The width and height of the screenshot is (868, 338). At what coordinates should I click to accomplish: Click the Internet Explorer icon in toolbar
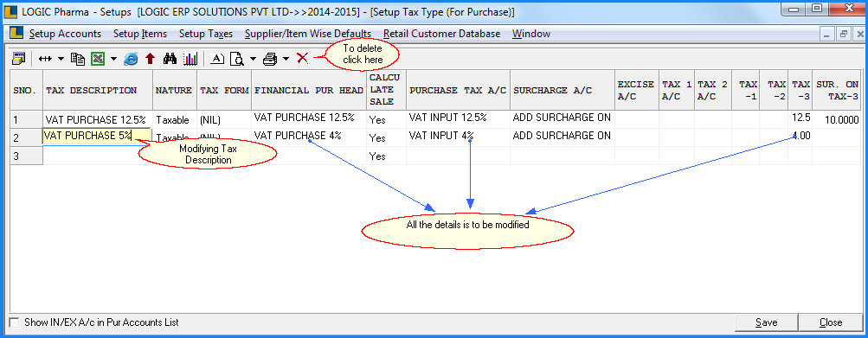point(131,58)
